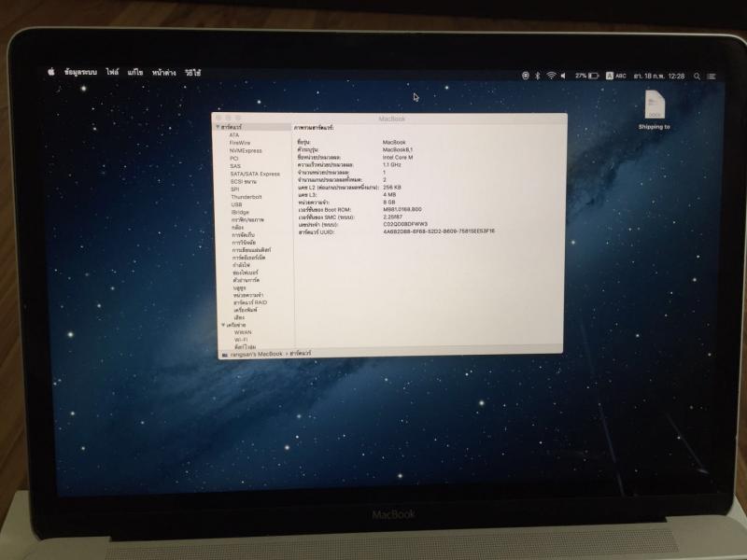
Task: Open Notification Center list icon
Action: 712,77
